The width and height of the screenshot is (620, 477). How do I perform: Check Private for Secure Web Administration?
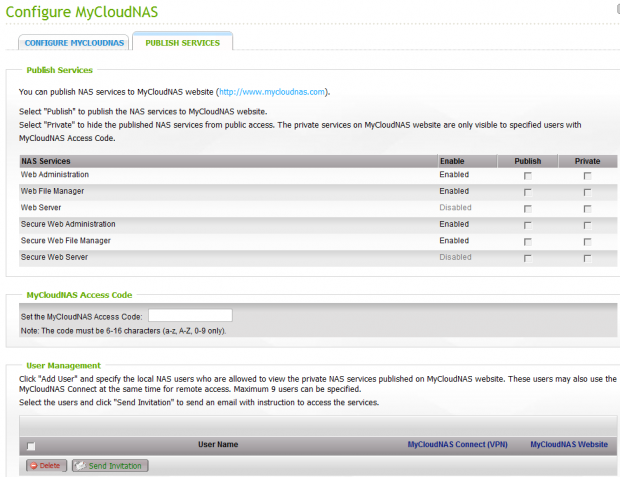587,225
